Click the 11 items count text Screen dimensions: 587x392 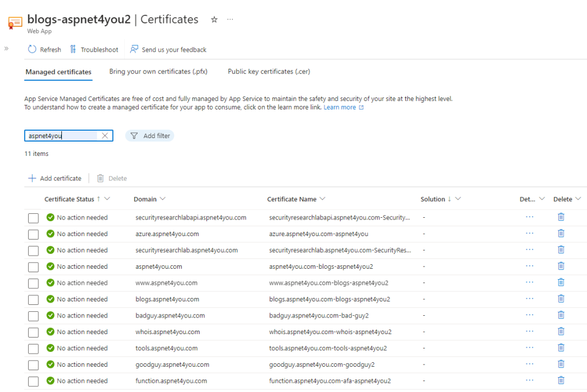[x=36, y=154]
